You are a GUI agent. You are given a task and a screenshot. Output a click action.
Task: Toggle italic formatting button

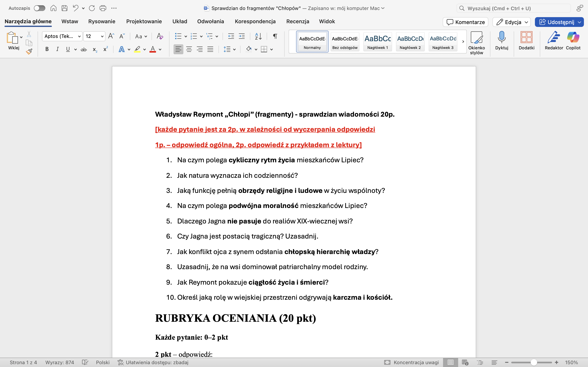[57, 49]
